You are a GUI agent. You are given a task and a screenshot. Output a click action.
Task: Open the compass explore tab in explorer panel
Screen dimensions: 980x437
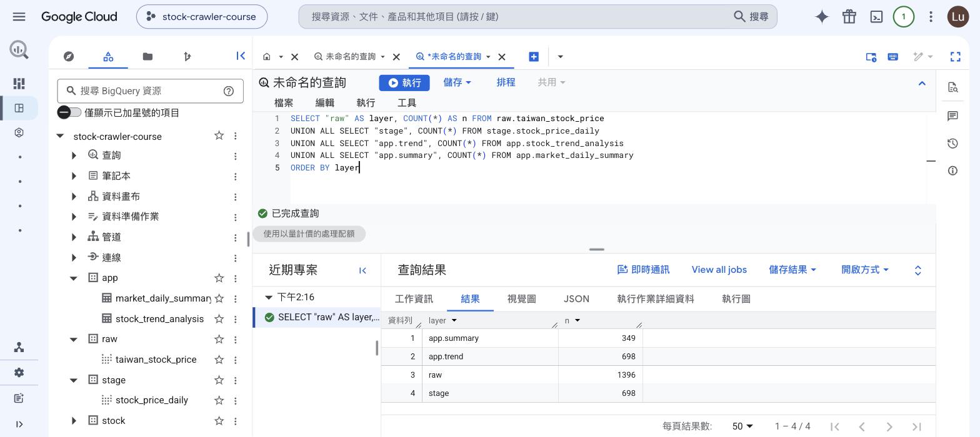pos(69,56)
